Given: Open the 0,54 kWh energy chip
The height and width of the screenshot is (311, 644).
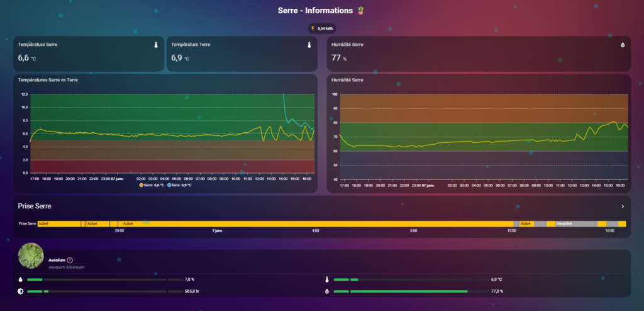Looking at the screenshot, I should pyautogui.click(x=322, y=28).
